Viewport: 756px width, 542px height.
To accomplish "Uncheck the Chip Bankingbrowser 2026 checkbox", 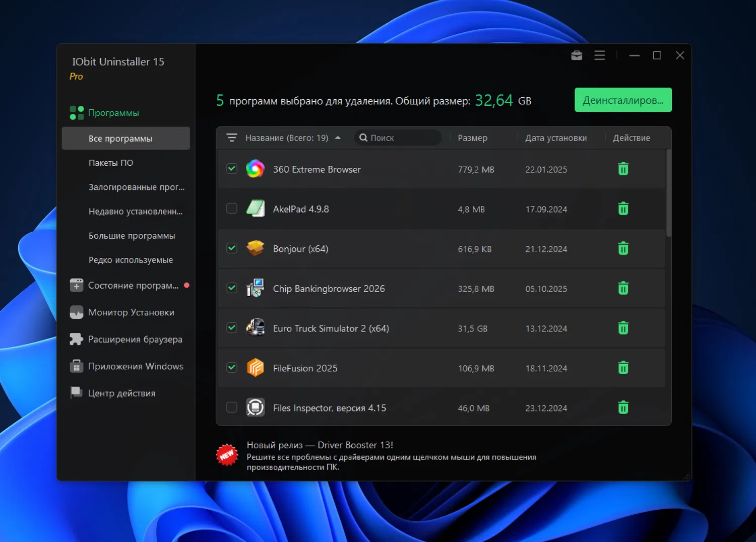I will 232,288.
